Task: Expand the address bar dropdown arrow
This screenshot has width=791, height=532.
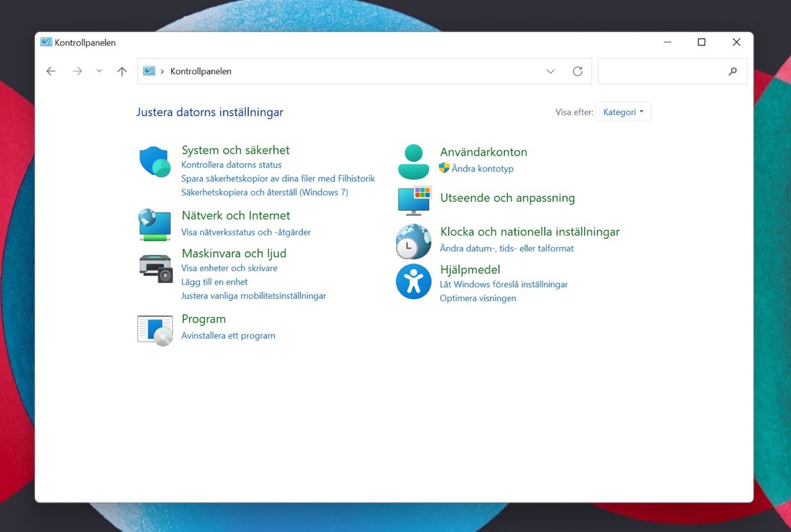Action: click(x=550, y=71)
